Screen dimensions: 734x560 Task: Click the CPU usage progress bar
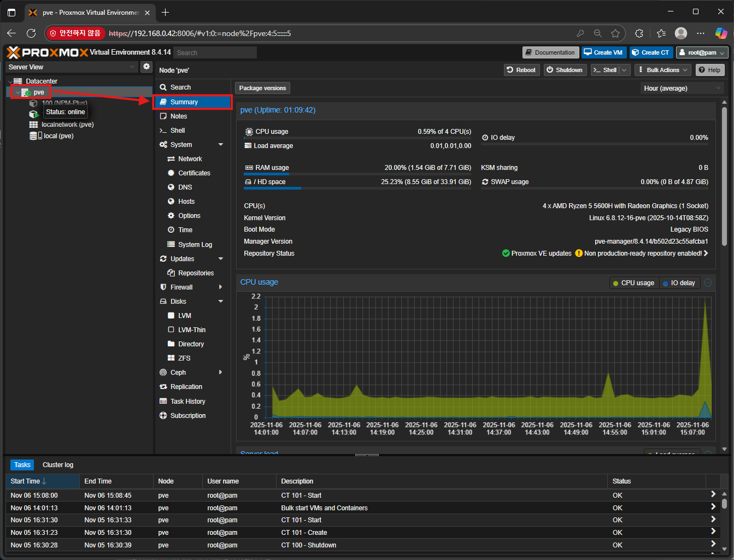tap(357, 138)
